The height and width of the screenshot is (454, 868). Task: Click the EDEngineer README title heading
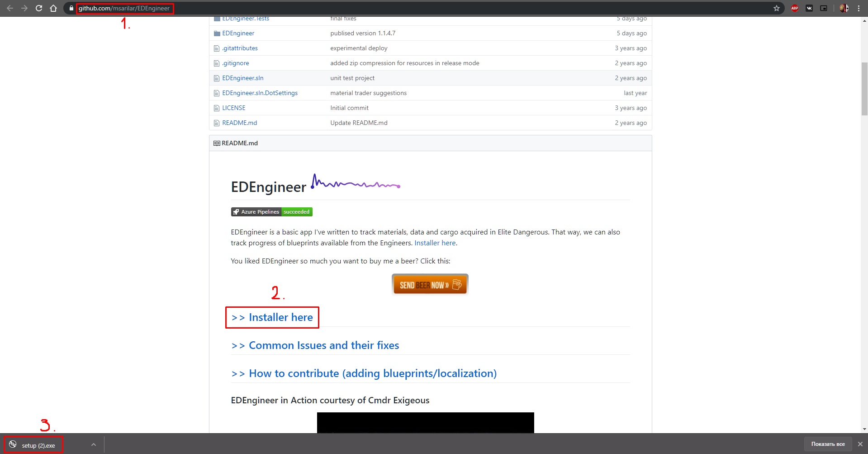[269, 187]
